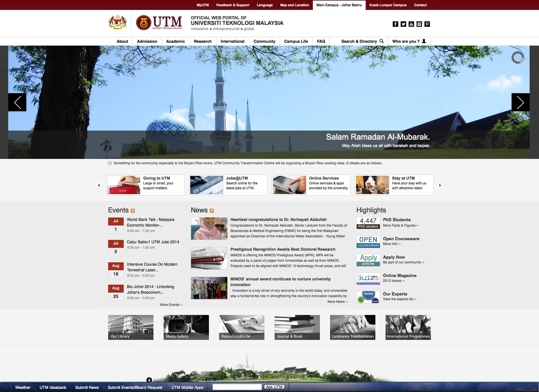The image size is (539, 392).
Task: Open the About menu
Action: click(x=122, y=41)
